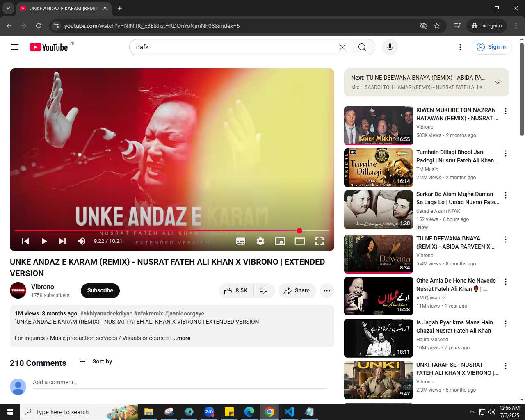
Task: Show hidden system tray icons
Action: (x=472, y=412)
